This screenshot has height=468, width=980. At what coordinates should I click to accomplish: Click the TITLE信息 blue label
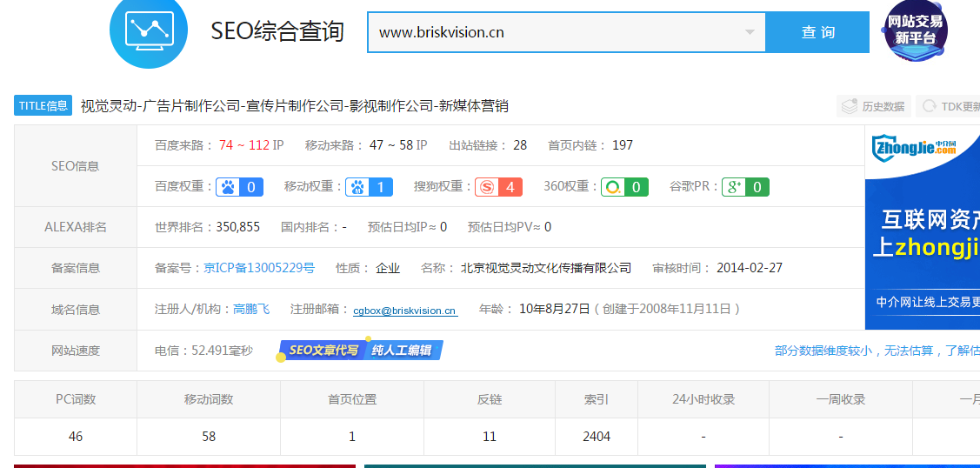[x=43, y=105]
